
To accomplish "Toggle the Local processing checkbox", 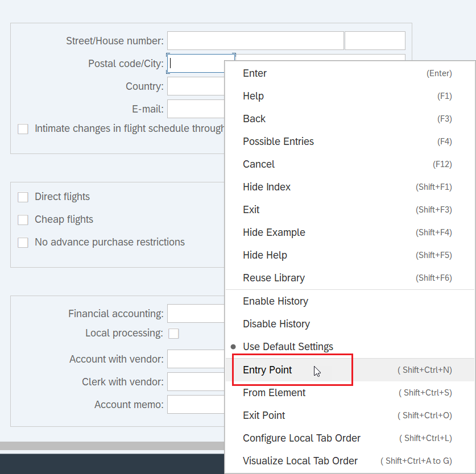I will (x=173, y=333).
